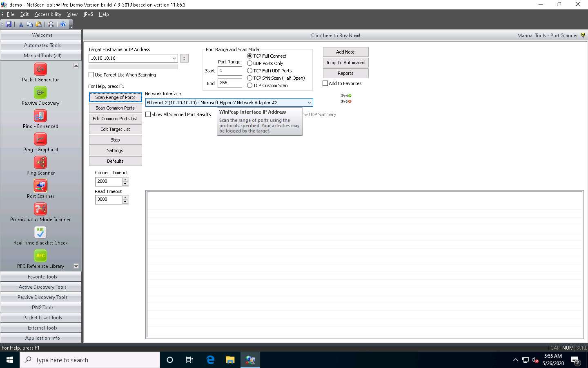Open toolbar options overflow arrow
Screen dimensions: 588x368
tap(71, 27)
